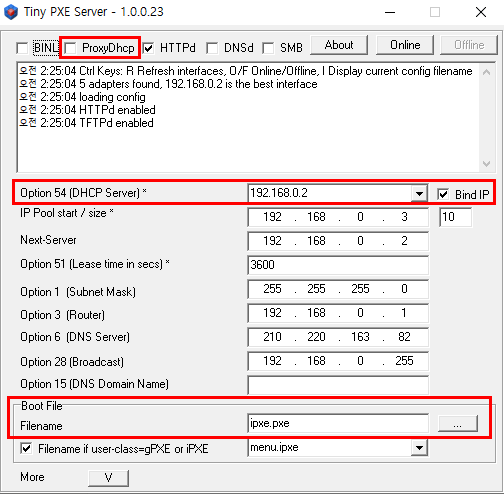Click the Online button
This screenshot has height=494, width=504.
click(x=405, y=45)
